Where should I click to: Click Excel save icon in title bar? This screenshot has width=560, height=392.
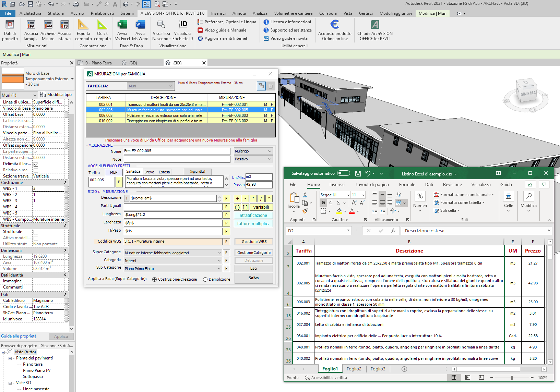(358, 173)
